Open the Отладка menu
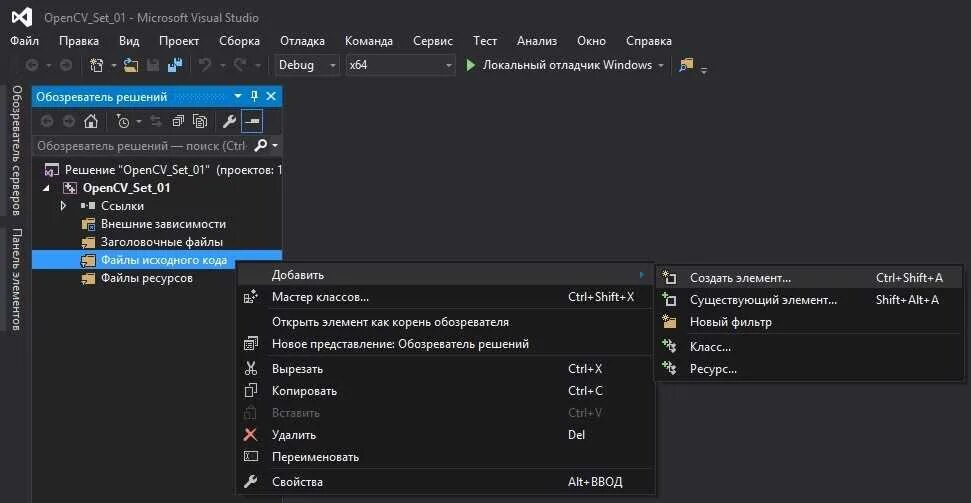Image resolution: width=971 pixels, height=503 pixels. 302,41
